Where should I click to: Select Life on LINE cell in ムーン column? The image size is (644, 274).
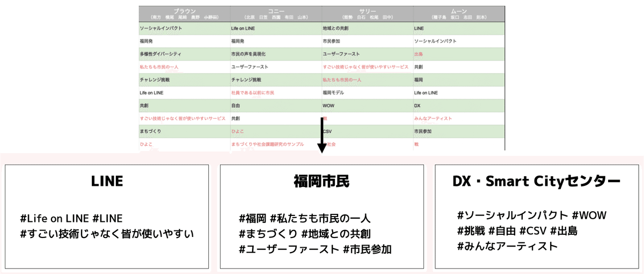tap(459, 92)
